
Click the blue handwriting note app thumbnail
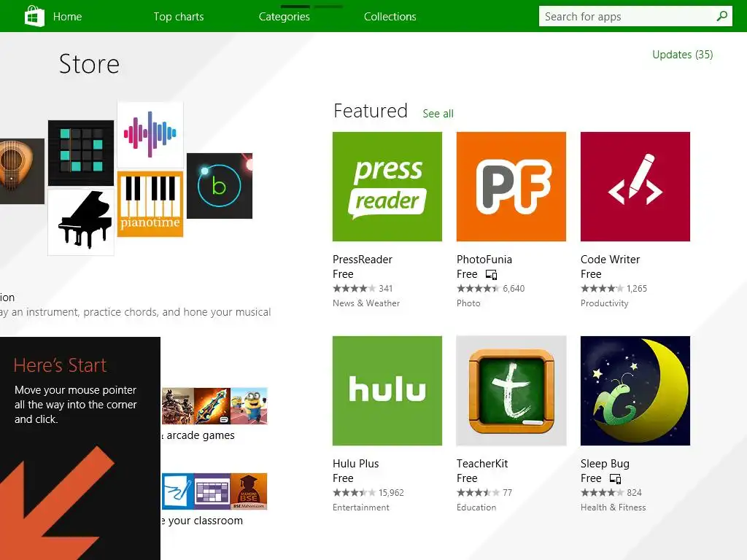point(178,491)
